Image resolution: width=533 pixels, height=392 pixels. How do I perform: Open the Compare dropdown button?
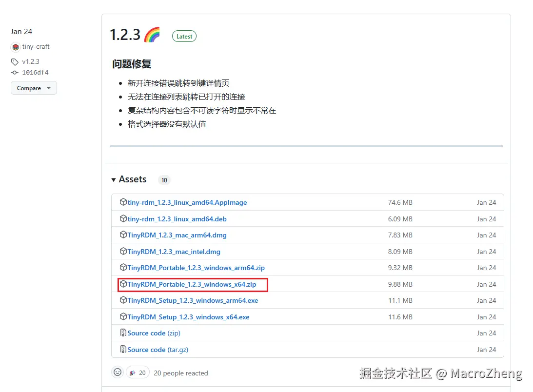[x=34, y=88]
